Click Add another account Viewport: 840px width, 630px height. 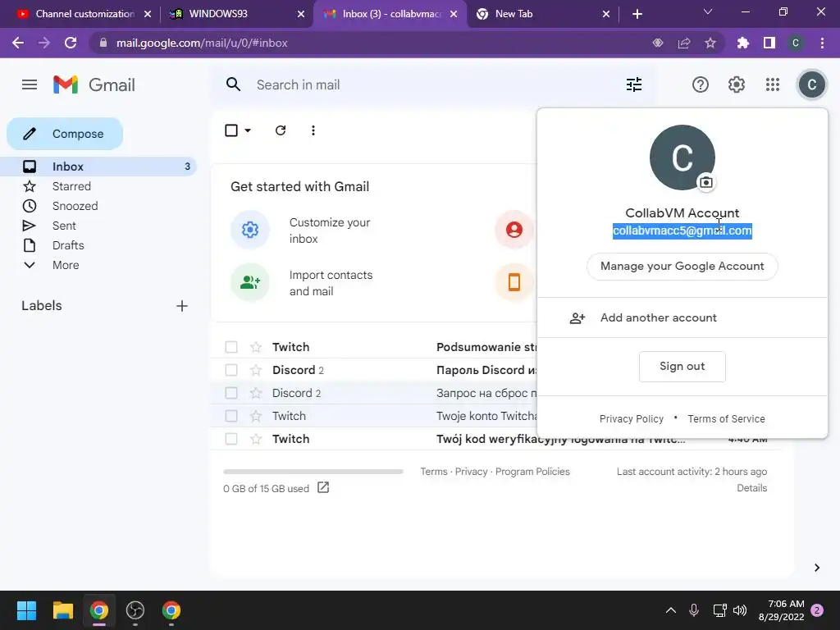coord(682,317)
